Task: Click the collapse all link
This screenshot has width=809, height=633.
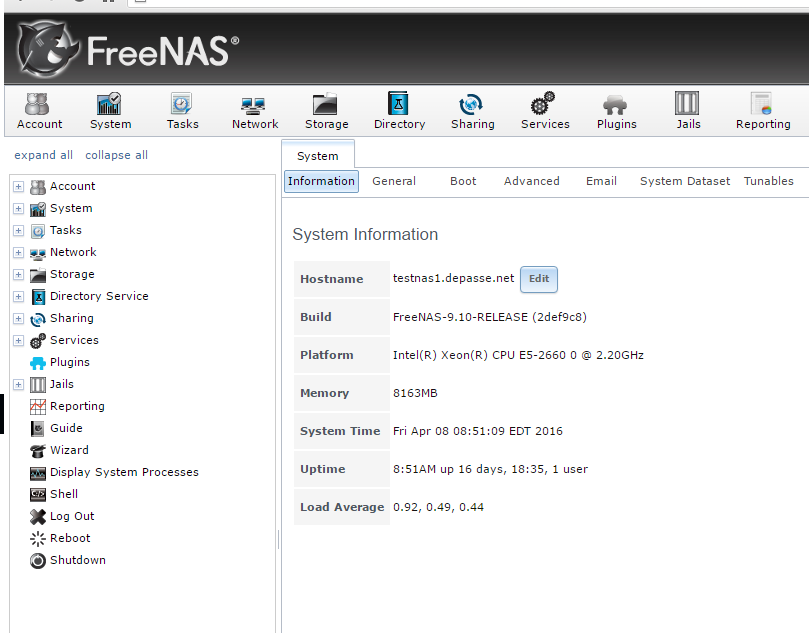Action: point(116,155)
